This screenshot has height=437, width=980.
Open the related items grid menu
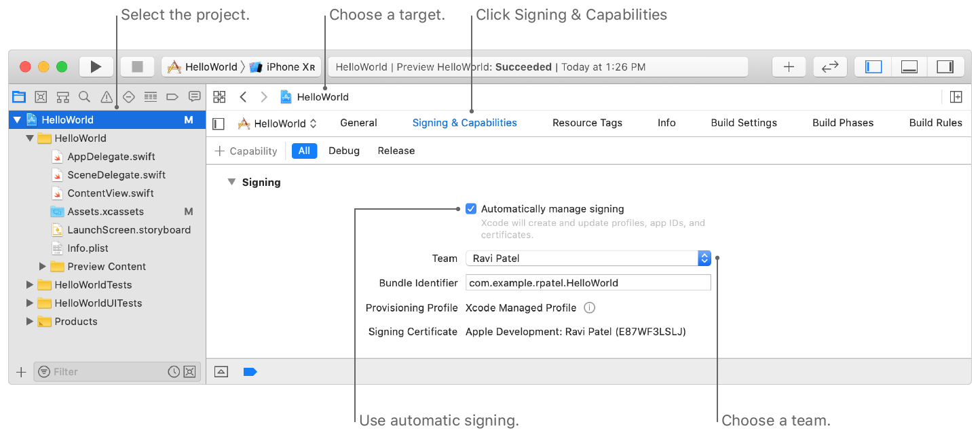219,97
